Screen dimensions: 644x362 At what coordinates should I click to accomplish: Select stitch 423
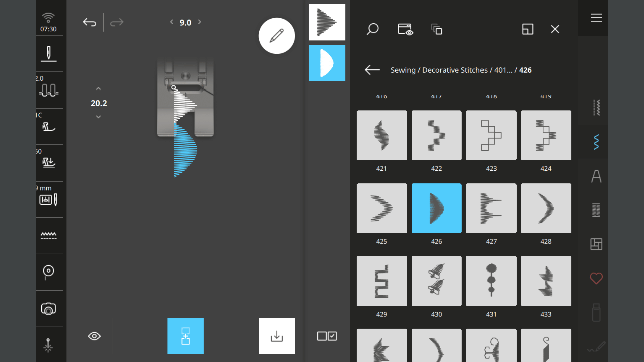pos(492,135)
